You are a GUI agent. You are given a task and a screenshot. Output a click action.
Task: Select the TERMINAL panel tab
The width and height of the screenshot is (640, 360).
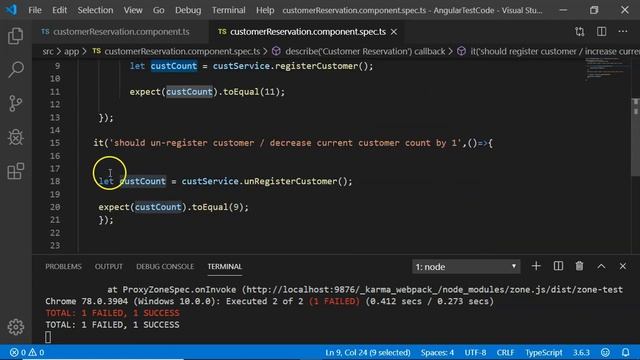pyautogui.click(x=224, y=267)
